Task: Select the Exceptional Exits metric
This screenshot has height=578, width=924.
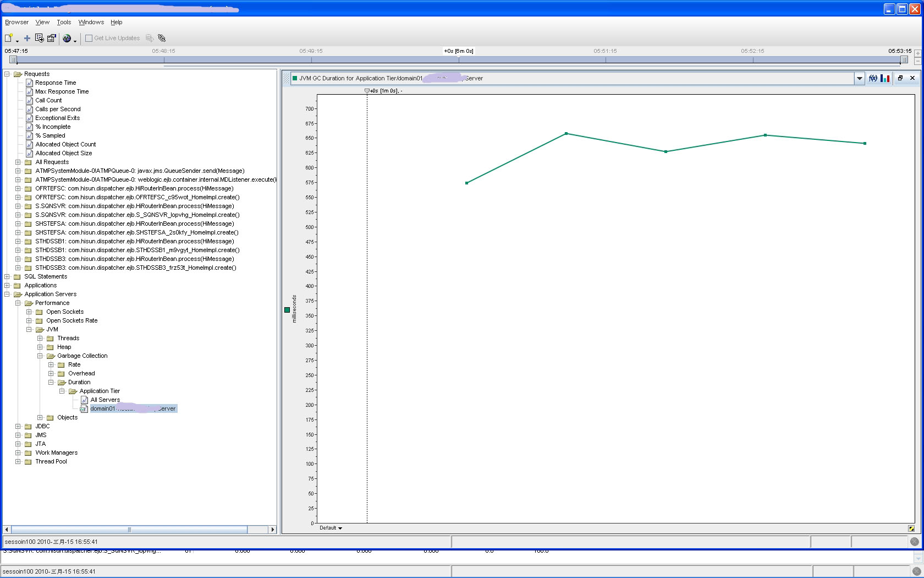Action: coord(57,118)
